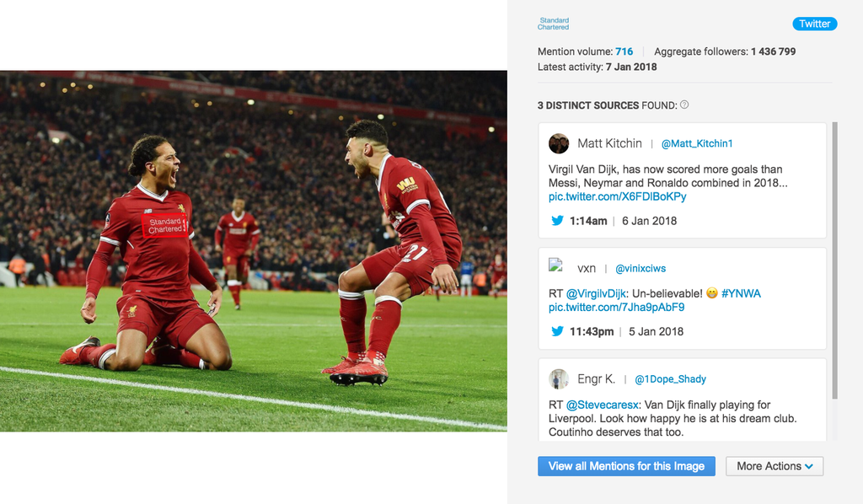Click the broken avatar image of vxn
Image resolution: width=863 pixels, height=504 pixels.
(555, 265)
